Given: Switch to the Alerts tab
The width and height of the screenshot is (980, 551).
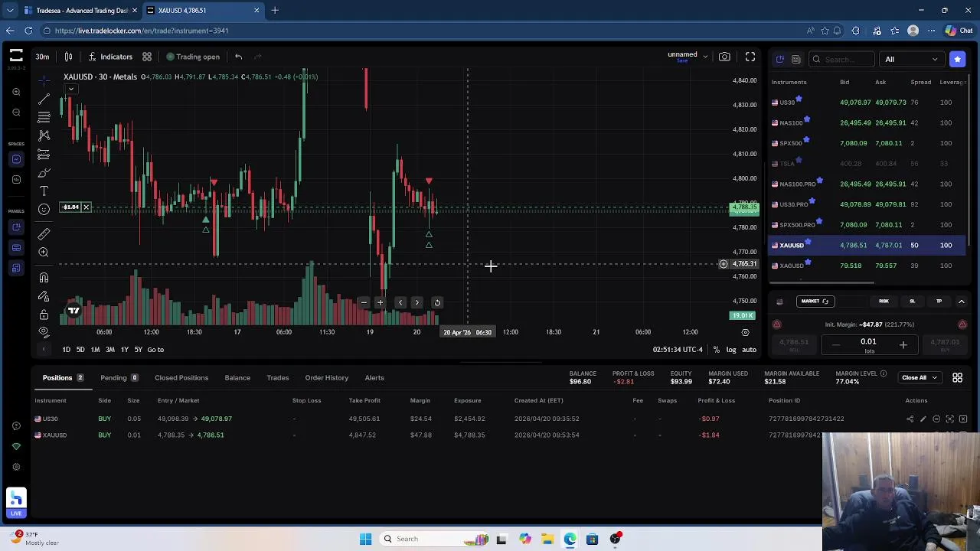Looking at the screenshot, I should [374, 378].
